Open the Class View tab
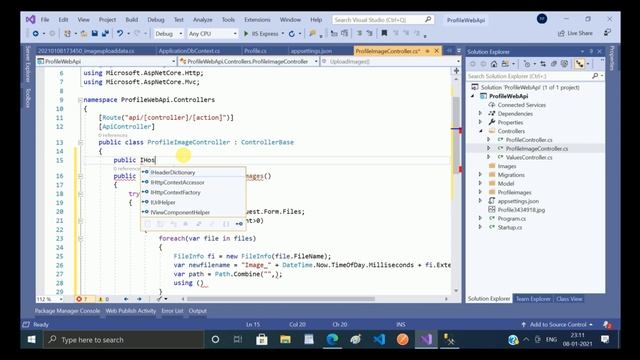The image size is (640, 360). [x=569, y=299]
